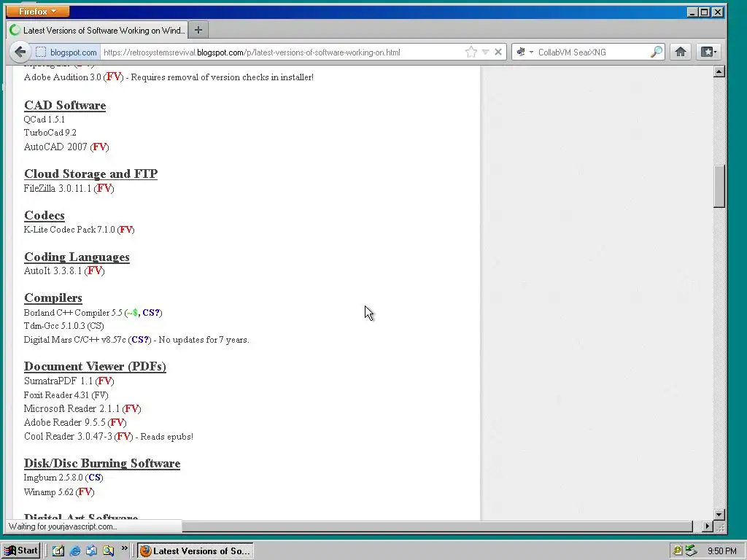Launch Internet Explorer from quick launch
747x560 pixels.
tap(75, 551)
